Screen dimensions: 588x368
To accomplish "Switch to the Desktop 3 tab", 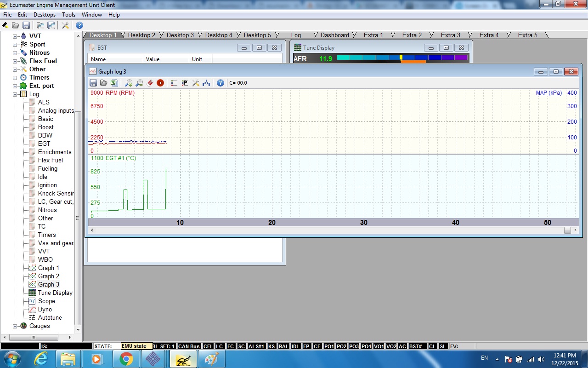I will (180, 35).
